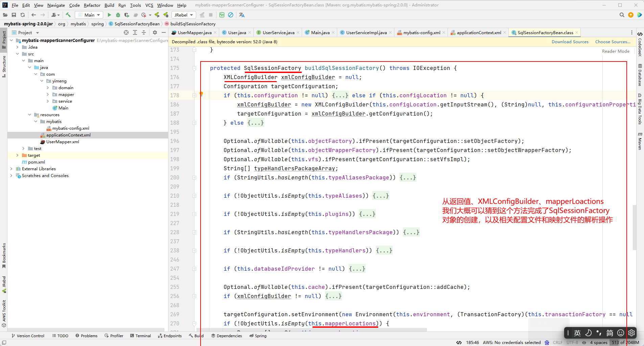Screen dimensions: 644x346
Task: Expand the .idea folder node
Action: click(17, 47)
